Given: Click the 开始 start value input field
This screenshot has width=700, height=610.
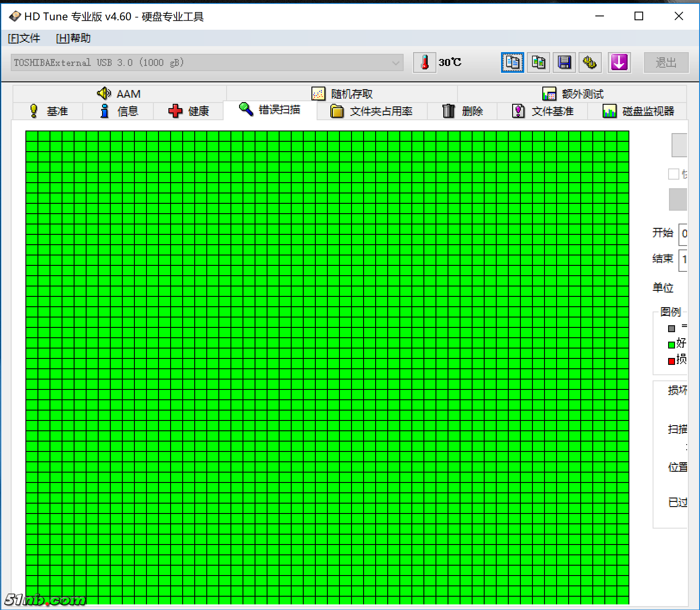Looking at the screenshot, I should click(683, 234).
